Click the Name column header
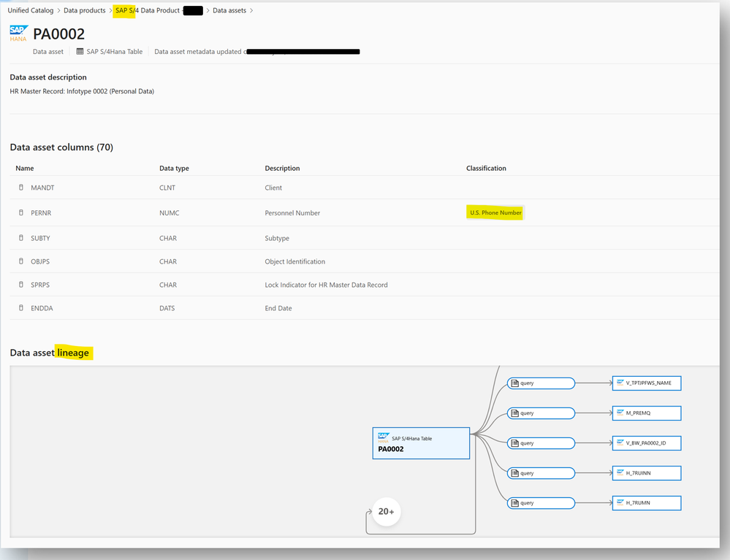The image size is (730, 560). pos(25,169)
